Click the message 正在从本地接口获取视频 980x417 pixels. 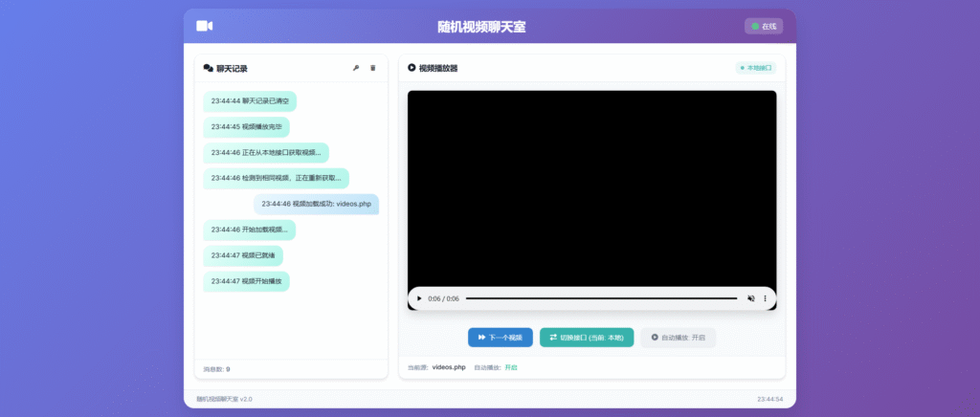pos(266,152)
